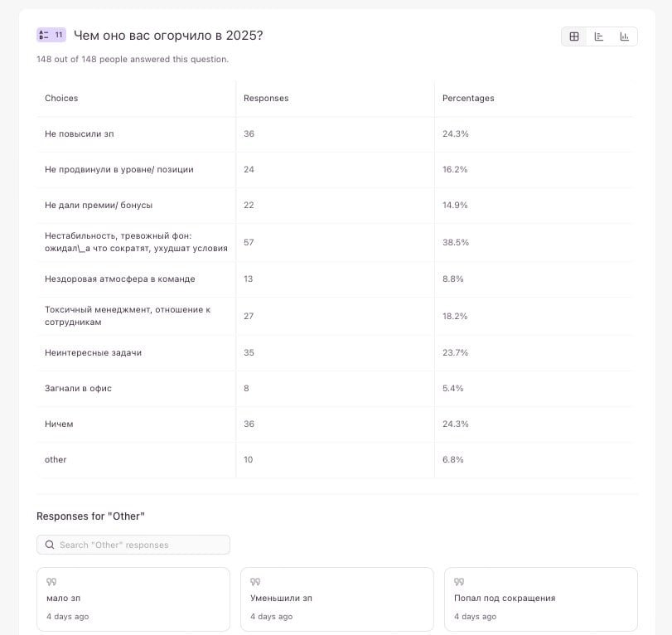The image size is (672, 635).
Task: Click quote icon on 'мало зп' card
Action: pos(51,582)
